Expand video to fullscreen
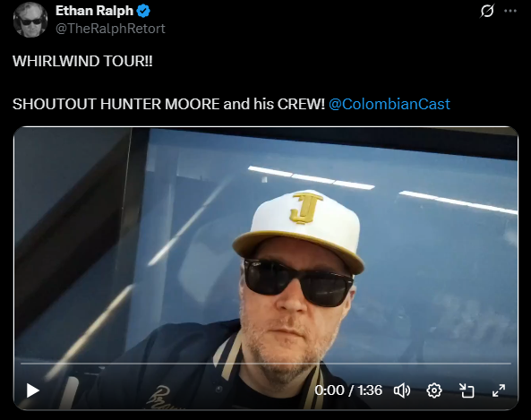Screen dimensions: 531x420 [499, 390]
